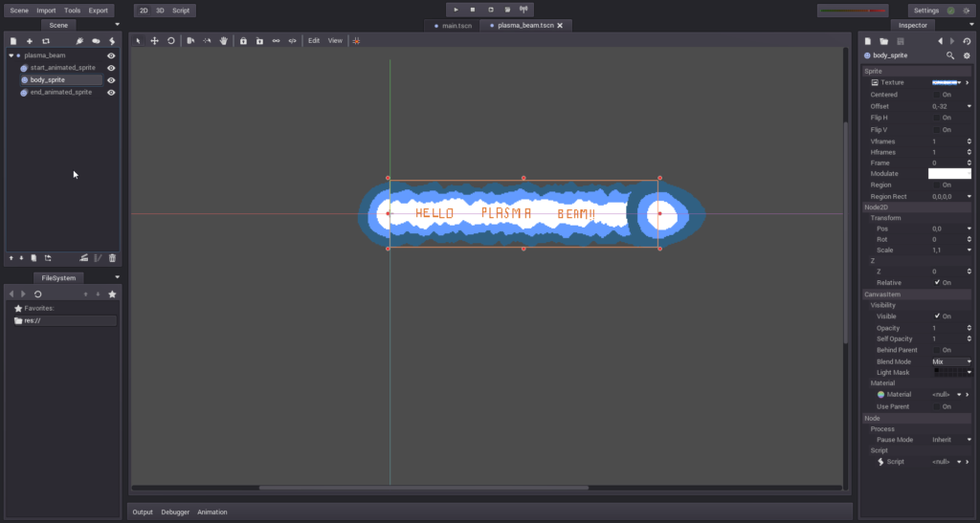980x523 pixels.
Task: Collapse the plasma_beam tree node
Action: coord(11,55)
